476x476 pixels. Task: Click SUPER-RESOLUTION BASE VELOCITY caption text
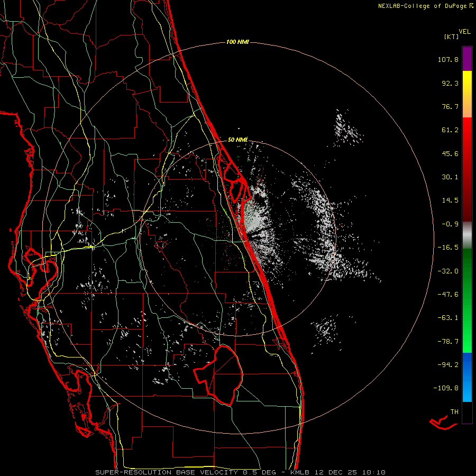click(167, 472)
